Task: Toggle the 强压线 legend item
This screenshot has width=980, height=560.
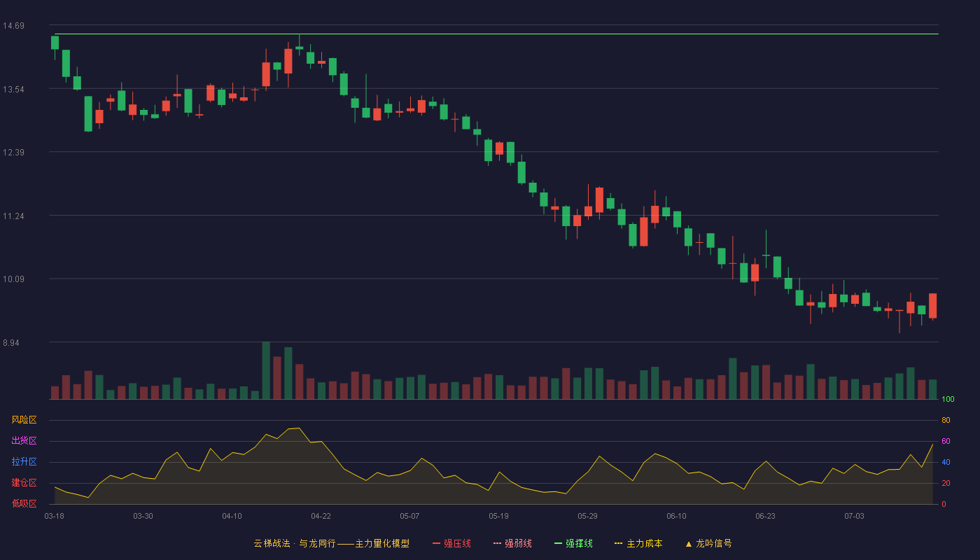Action: coord(451,543)
